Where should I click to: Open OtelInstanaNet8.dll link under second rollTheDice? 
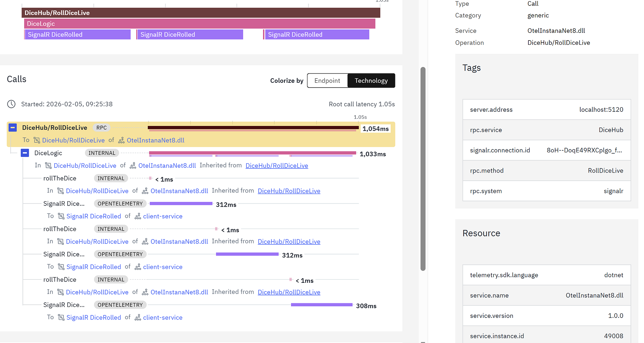(179, 242)
